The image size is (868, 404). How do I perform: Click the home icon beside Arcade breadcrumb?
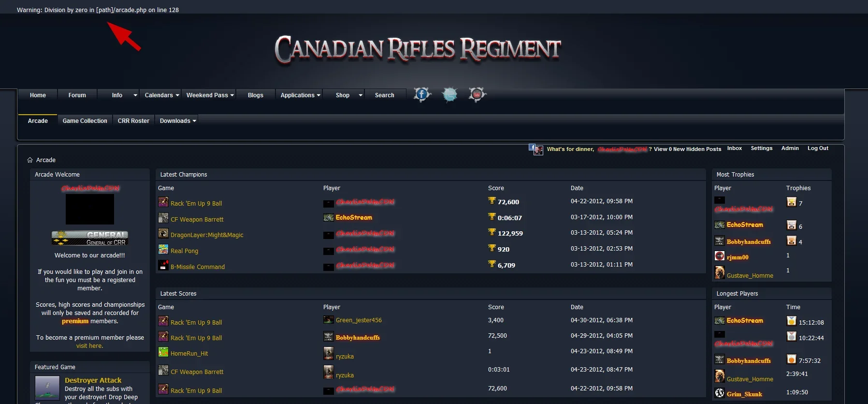[30, 160]
